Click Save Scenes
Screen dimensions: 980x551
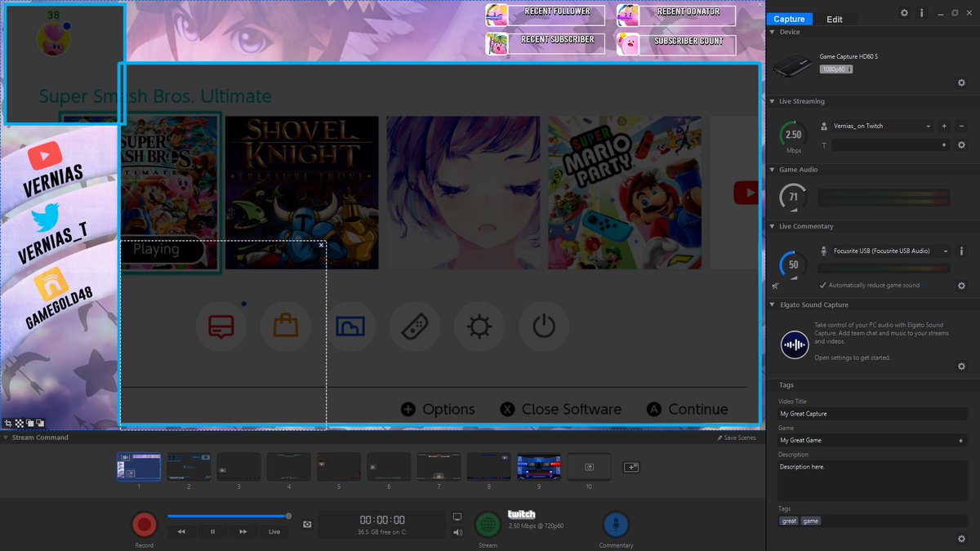pos(736,438)
